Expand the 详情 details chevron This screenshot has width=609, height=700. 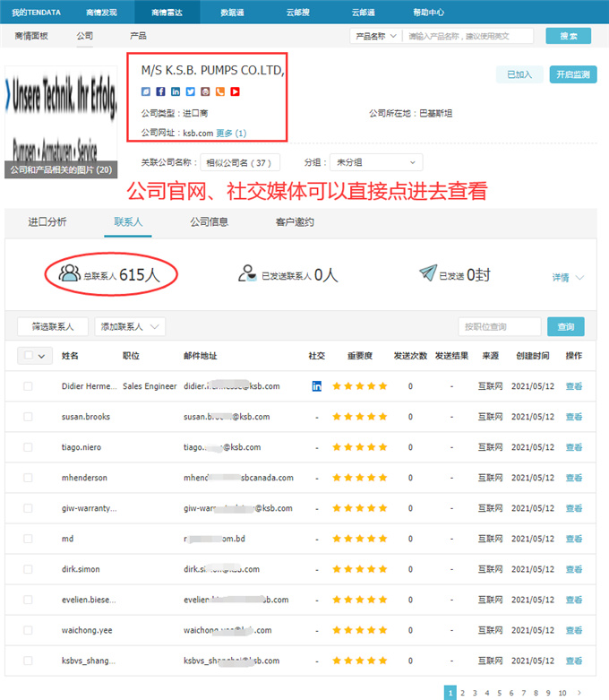pyautogui.click(x=579, y=278)
